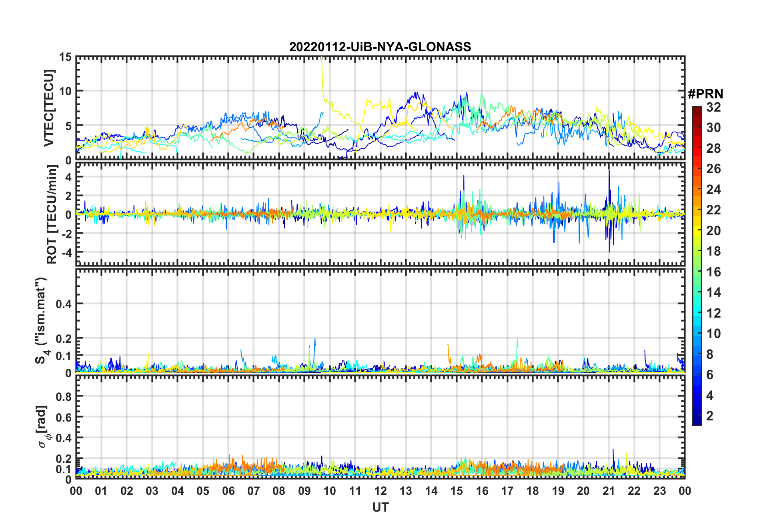761x532 pixels.
Task: Select colorbar tick label 6
Action: click(710, 375)
